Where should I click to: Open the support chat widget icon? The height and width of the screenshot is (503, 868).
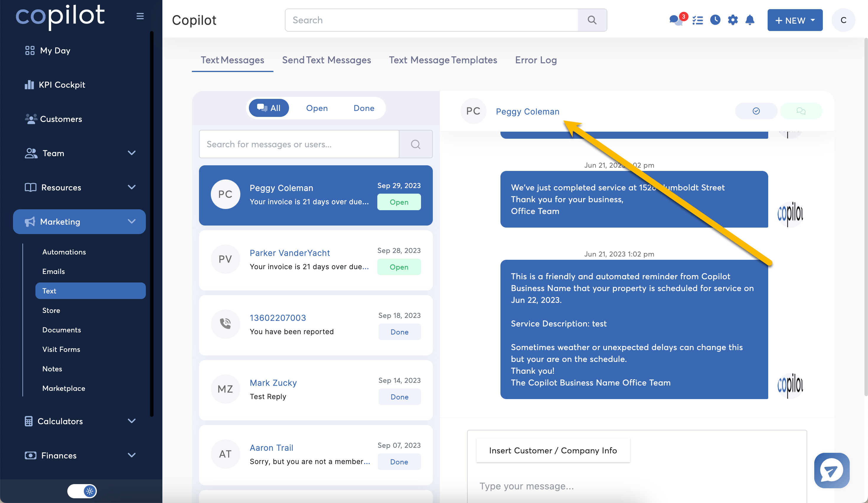(x=831, y=470)
